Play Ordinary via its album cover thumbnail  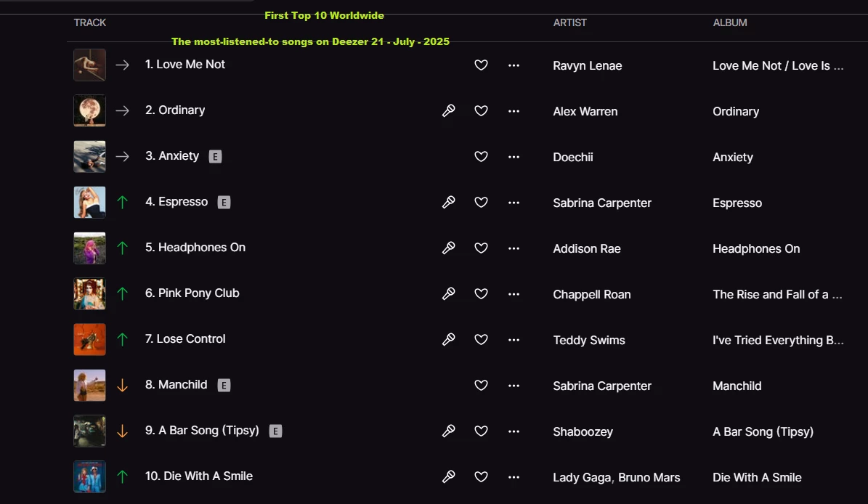coord(89,110)
